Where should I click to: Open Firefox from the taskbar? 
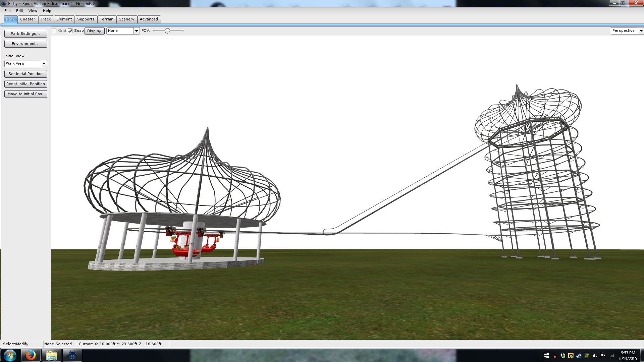tap(31, 355)
